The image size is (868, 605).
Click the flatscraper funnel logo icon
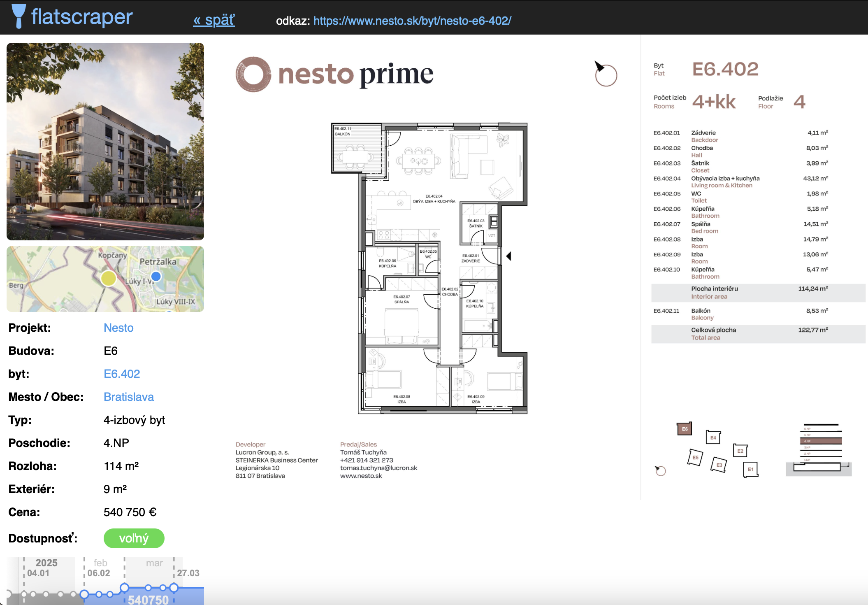click(19, 16)
